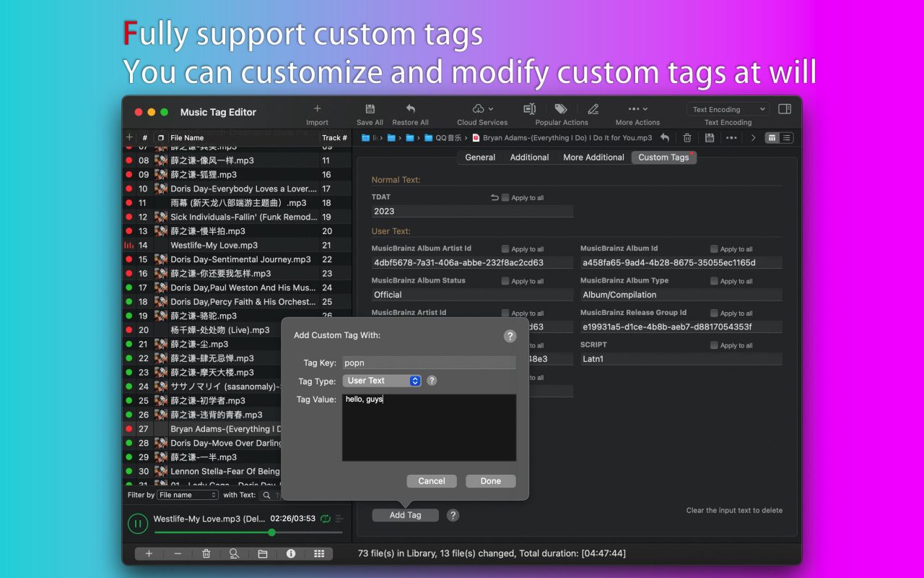Click the help icon beside Add Tag button
The image size is (924, 578).
(453, 515)
